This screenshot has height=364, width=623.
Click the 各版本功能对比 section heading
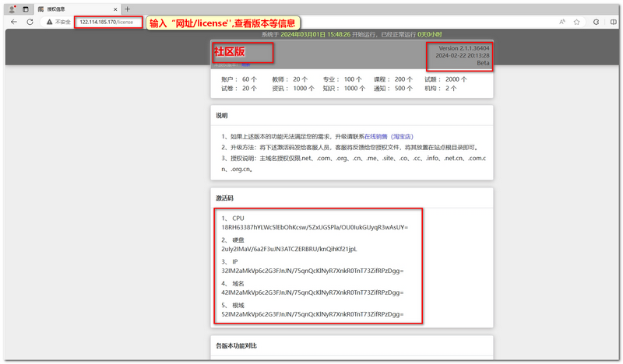pyautogui.click(x=236, y=345)
